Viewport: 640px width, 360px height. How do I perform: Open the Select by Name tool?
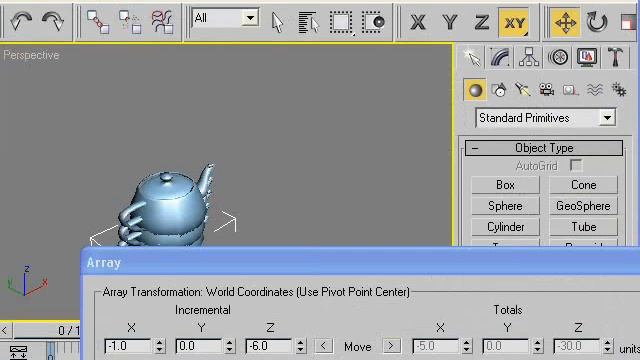click(308, 22)
